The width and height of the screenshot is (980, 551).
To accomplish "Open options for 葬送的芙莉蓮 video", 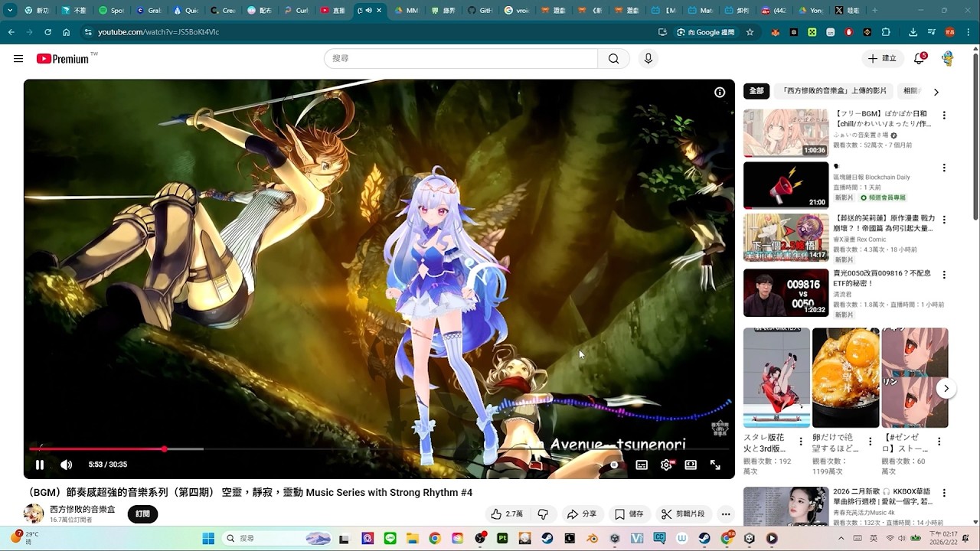I will (x=944, y=220).
